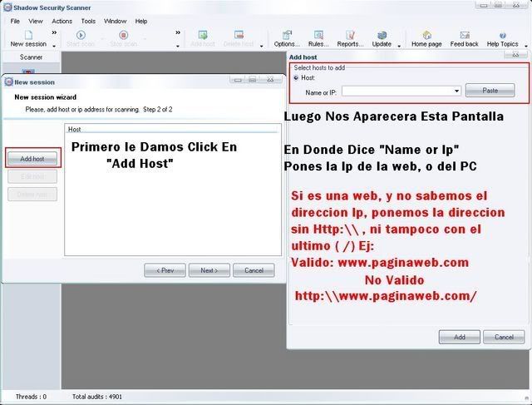Screen dimensions: 532x405
Task: Open the View menu
Action: pyautogui.click(x=36, y=21)
